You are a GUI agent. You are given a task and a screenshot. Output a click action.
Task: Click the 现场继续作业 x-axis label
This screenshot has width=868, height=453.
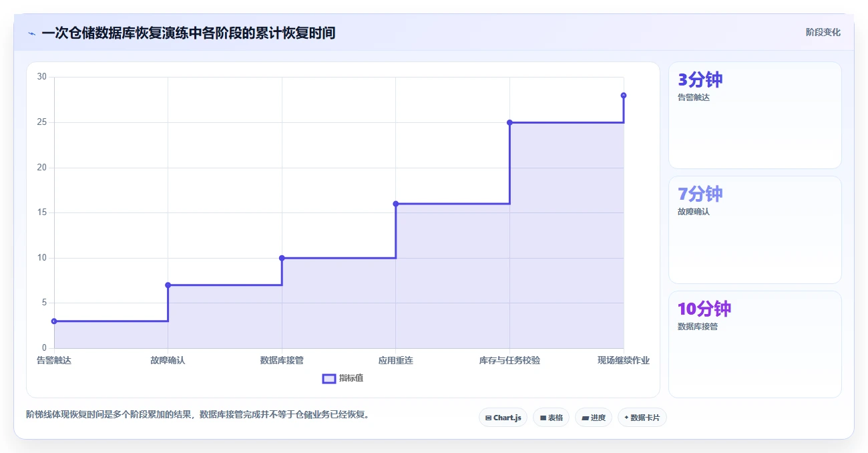[624, 360]
